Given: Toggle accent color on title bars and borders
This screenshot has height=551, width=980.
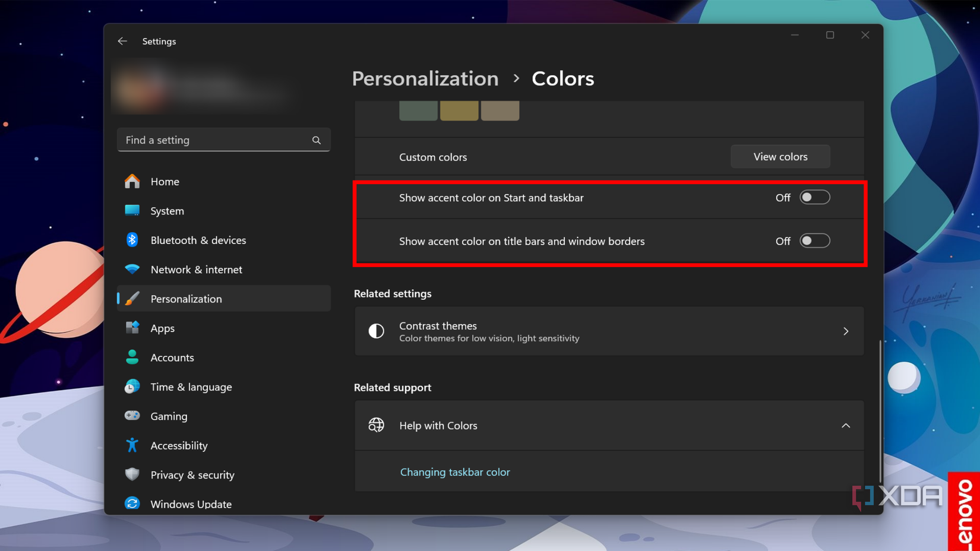Looking at the screenshot, I should click(814, 241).
